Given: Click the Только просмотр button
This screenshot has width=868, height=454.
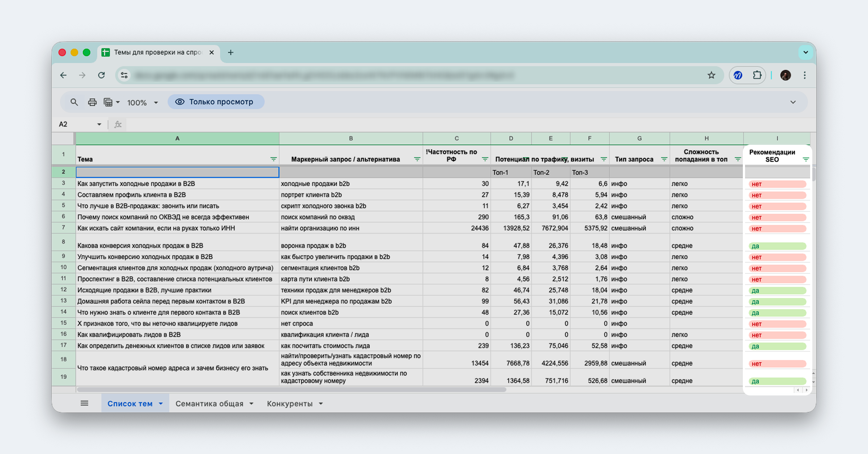Looking at the screenshot, I should (216, 102).
